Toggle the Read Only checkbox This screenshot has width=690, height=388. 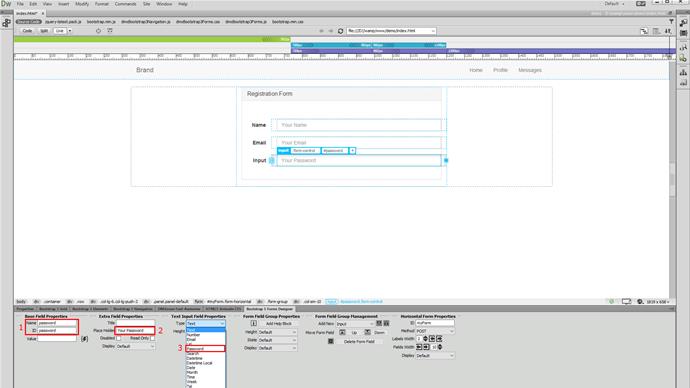coord(152,338)
